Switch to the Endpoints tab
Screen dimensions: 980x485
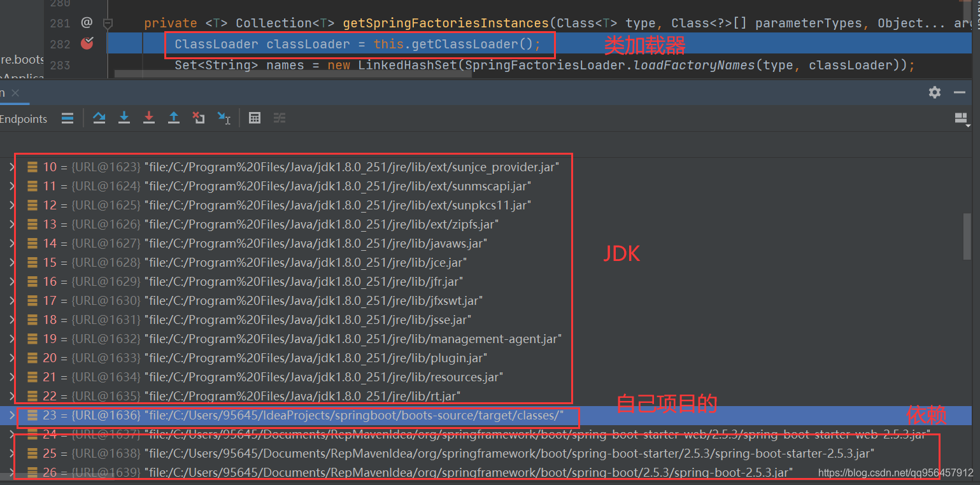(x=24, y=119)
